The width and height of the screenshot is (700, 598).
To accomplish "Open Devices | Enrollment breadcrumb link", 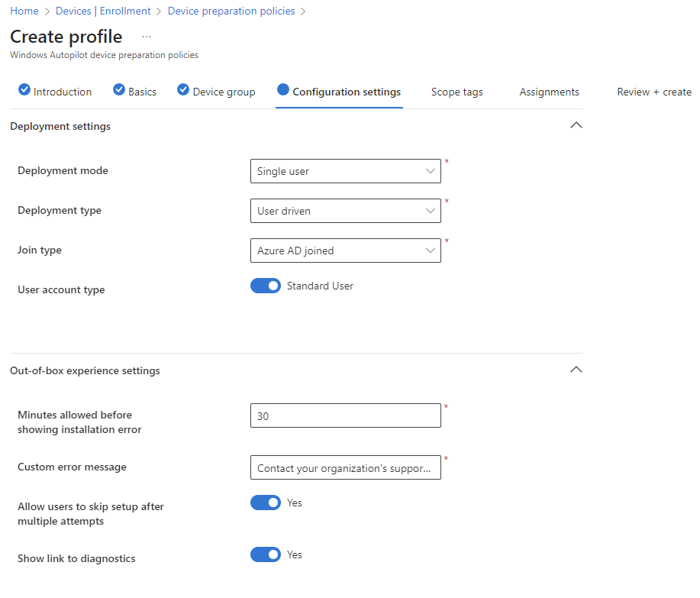I will point(103,11).
